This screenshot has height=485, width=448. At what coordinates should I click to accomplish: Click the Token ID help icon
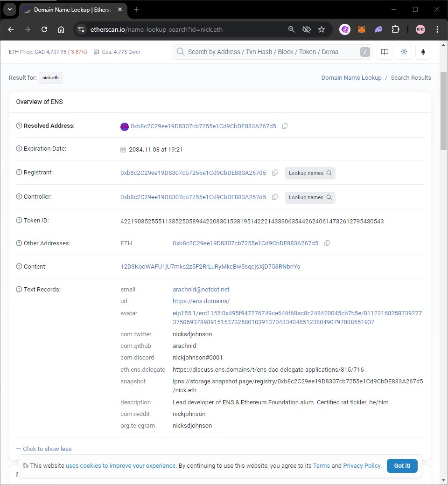[19, 220]
